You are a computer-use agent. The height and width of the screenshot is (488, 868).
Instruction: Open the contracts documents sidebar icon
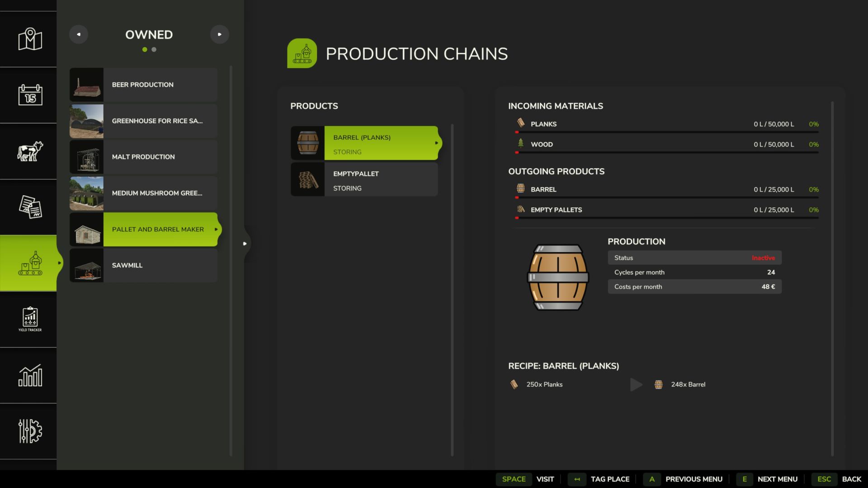[x=30, y=207]
